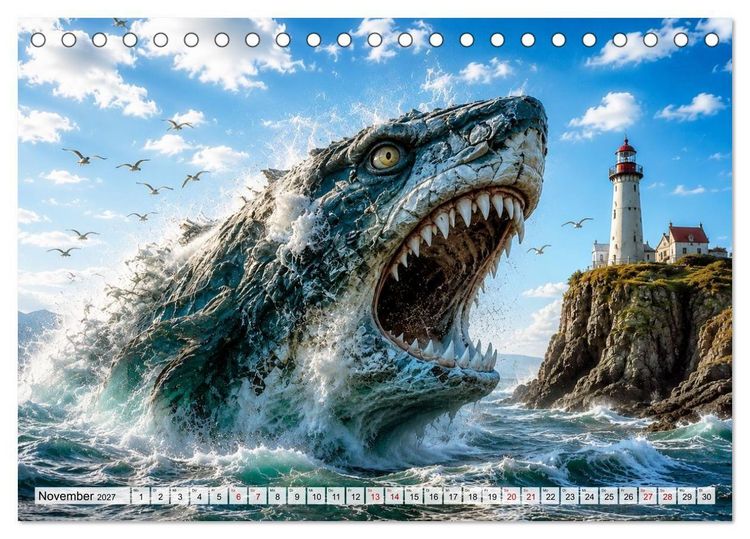The image size is (750, 539).
Task: Select date 19 in the calendar strip
Action: pyautogui.click(x=492, y=496)
